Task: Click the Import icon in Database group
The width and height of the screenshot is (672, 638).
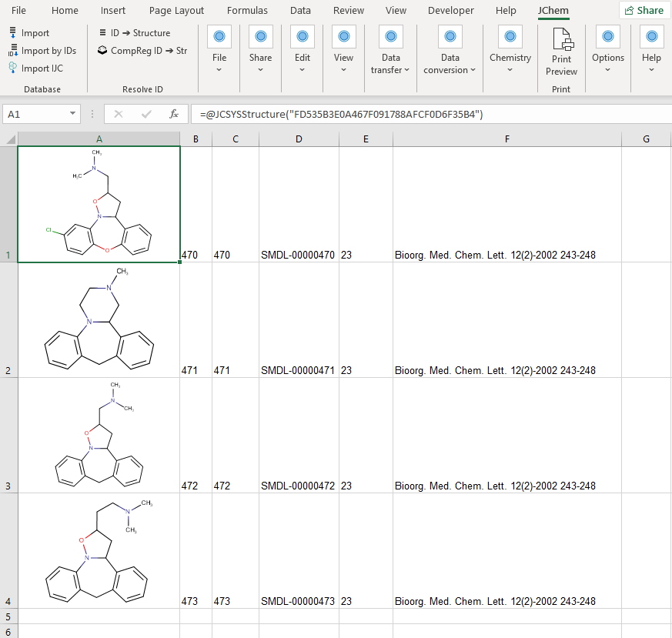Action: pyautogui.click(x=13, y=33)
